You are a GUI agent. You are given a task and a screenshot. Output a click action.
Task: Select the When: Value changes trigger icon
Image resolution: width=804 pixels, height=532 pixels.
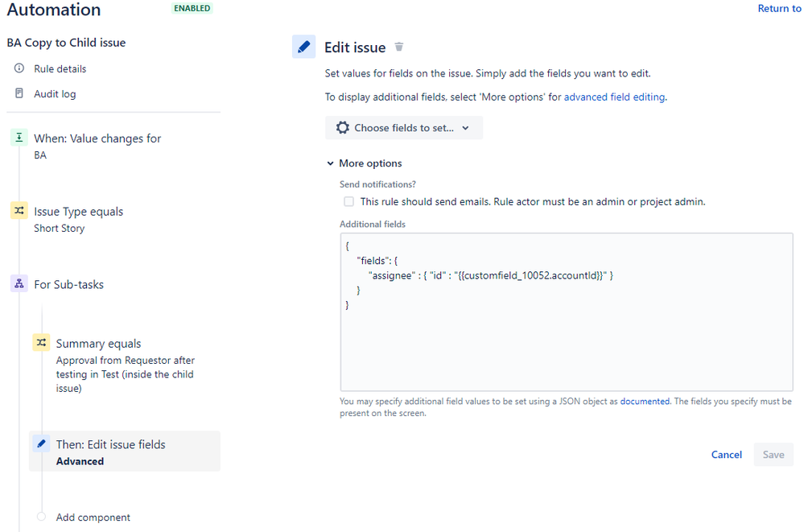(x=19, y=138)
